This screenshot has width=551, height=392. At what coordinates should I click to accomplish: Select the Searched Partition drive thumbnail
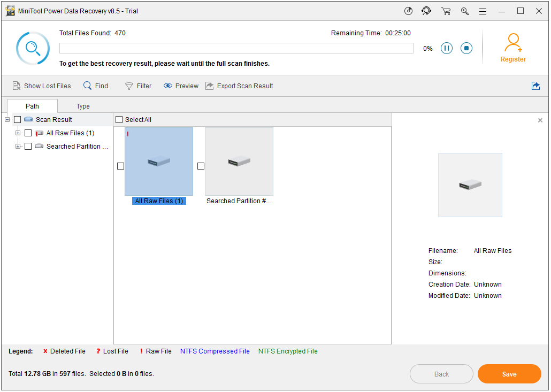click(x=239, y=162)
